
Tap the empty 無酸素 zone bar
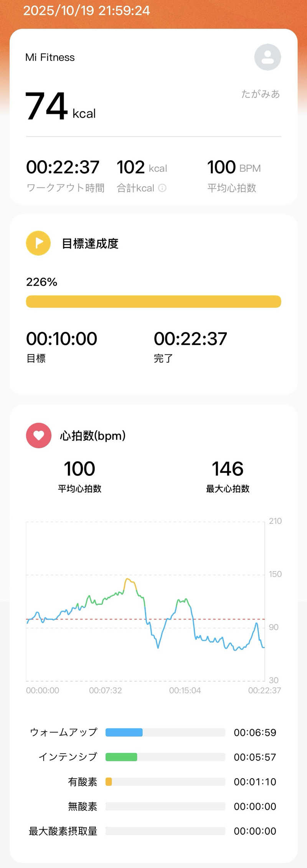point(165,806)
